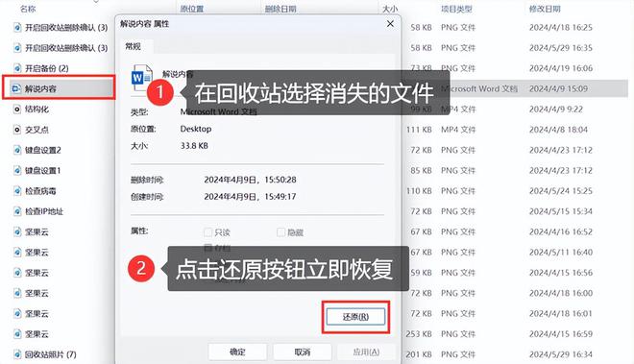Click the file name 回收站照片 (7)
Image resolution: width=634 pixels, height=364 pixels.
pyautogui.click(x=51, y=354)
